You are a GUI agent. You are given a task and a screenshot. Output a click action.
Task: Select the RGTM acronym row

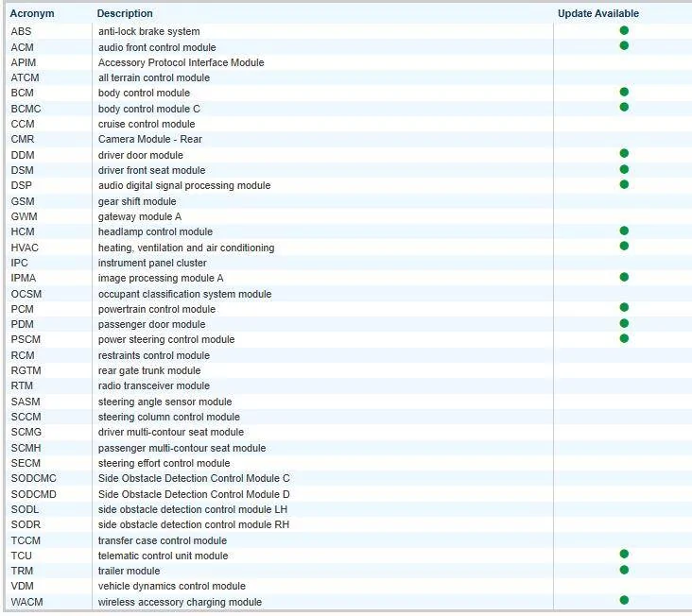point(26,370)
